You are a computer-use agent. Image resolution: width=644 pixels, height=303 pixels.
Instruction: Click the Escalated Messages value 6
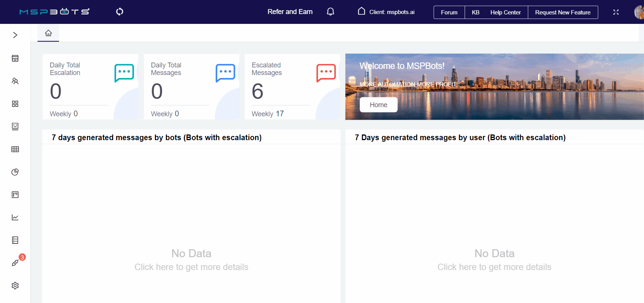click(x=258, y=91)
